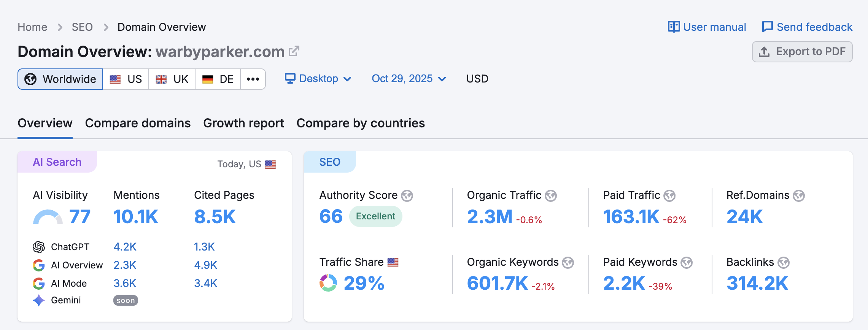Click the globe icon beside Organic Traffic
This screenshot has width=868, height=330.
551,196
